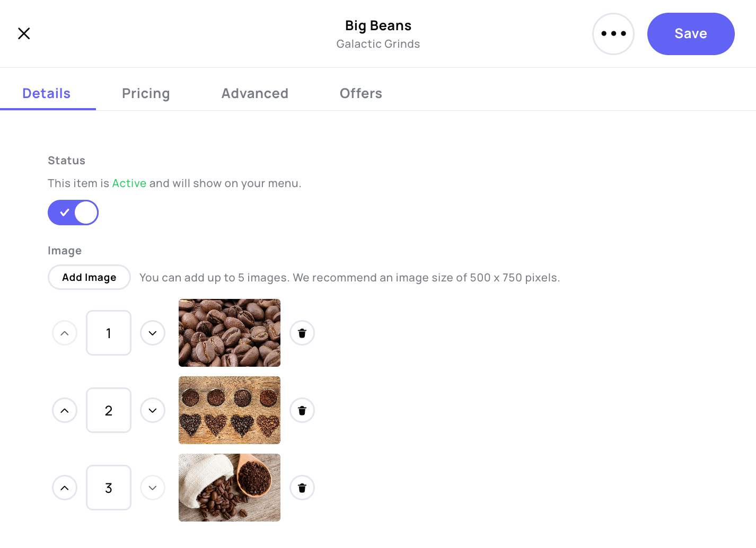Viewport: 756px width, 548px height.
Task: Move image 2 up in order
Action: coord(65,410)
